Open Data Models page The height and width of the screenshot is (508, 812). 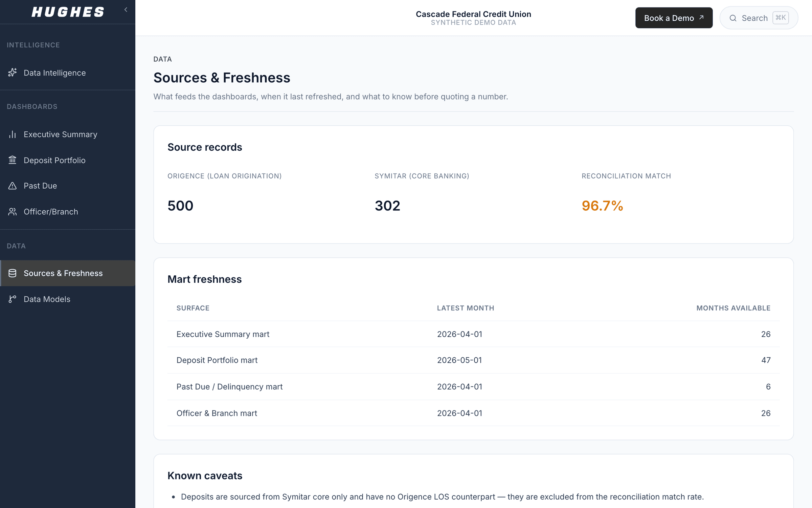tap(68, 299)
